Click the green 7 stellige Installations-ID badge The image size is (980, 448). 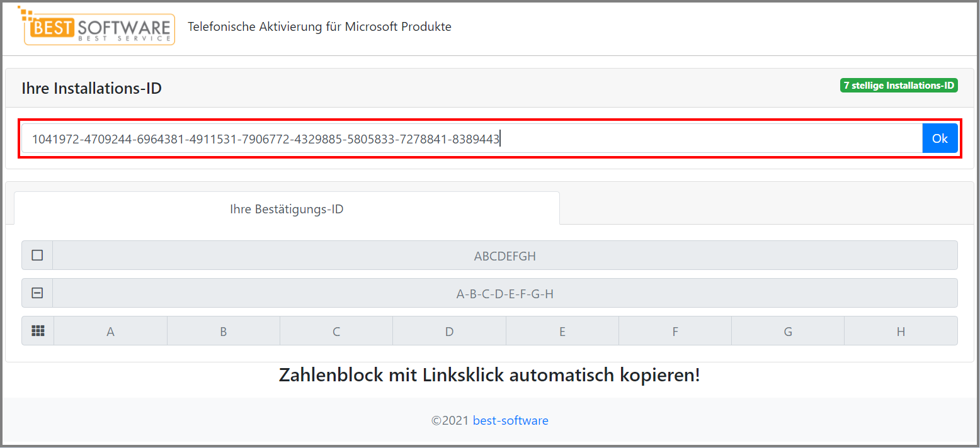pyautogui.click(x=899, y=85)
